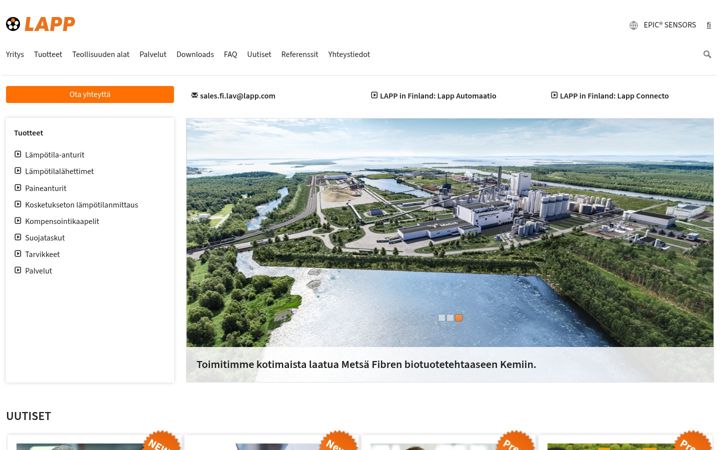Go to Downloads in navigation
This screenshot has width=720, height=450.
(x=195, y=54)
